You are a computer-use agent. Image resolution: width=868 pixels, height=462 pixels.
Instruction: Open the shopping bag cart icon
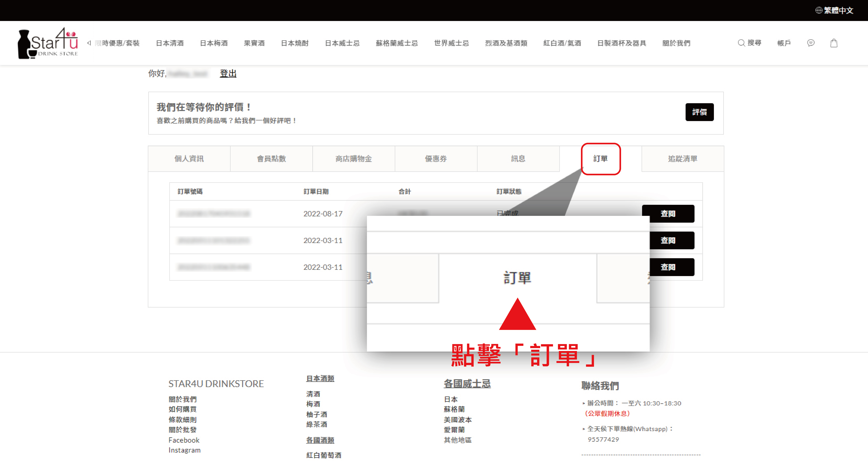tap(834, 43)
